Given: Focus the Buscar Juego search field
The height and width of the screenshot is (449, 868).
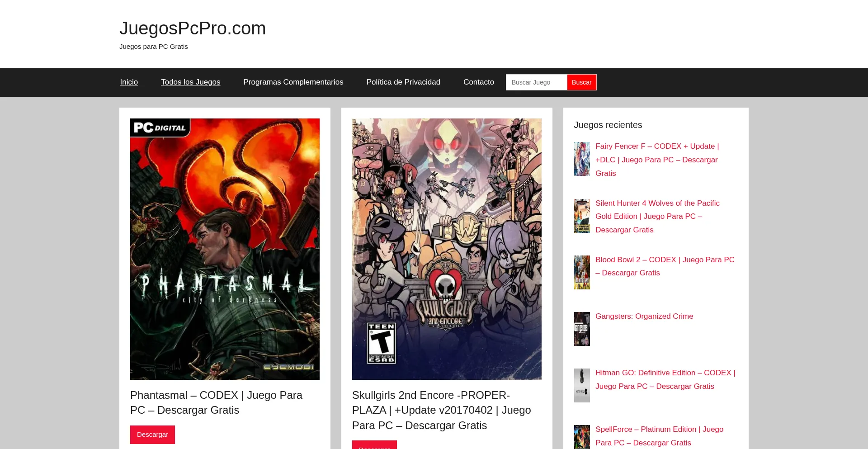Looking at the screenshot, I should click(x=537, y=82).
